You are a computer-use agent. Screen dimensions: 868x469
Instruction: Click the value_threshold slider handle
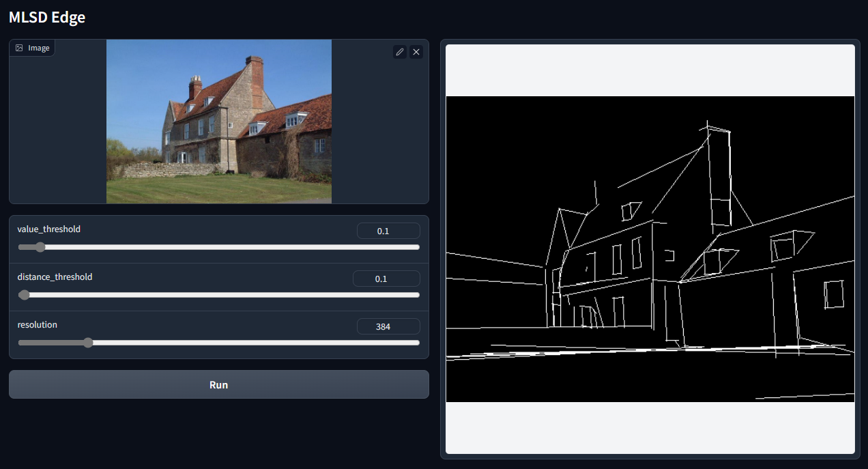click(x=40, y=247)
